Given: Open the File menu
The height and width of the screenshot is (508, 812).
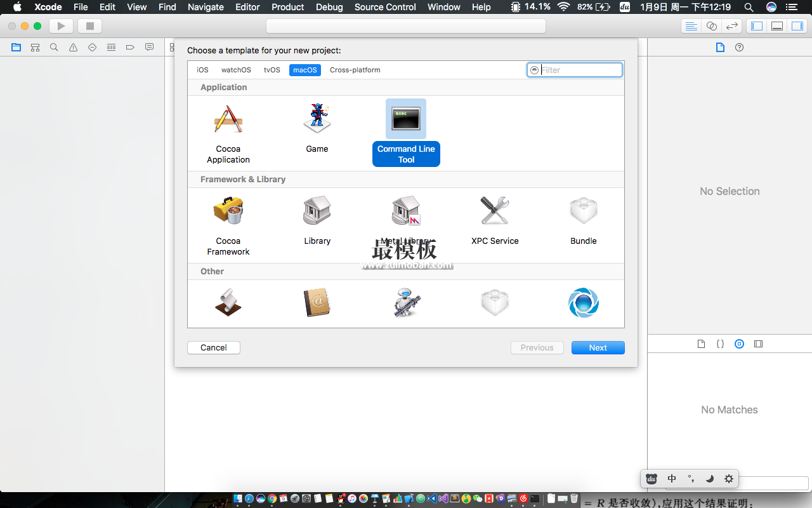Looking at the screenshot, I should (81, 7).
